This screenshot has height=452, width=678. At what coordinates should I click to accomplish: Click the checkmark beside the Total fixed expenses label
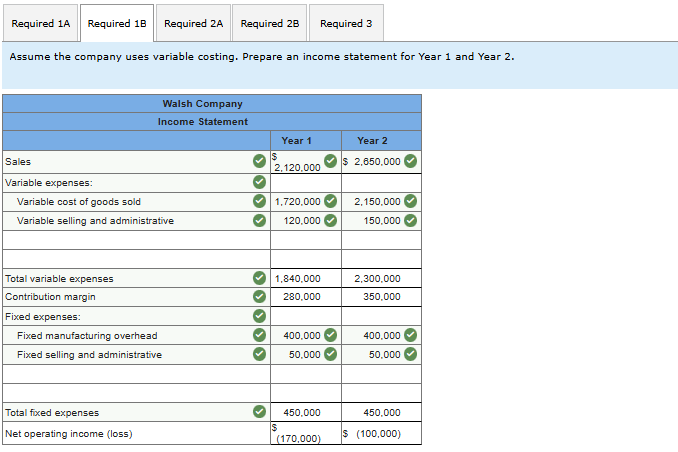[259, 412]
